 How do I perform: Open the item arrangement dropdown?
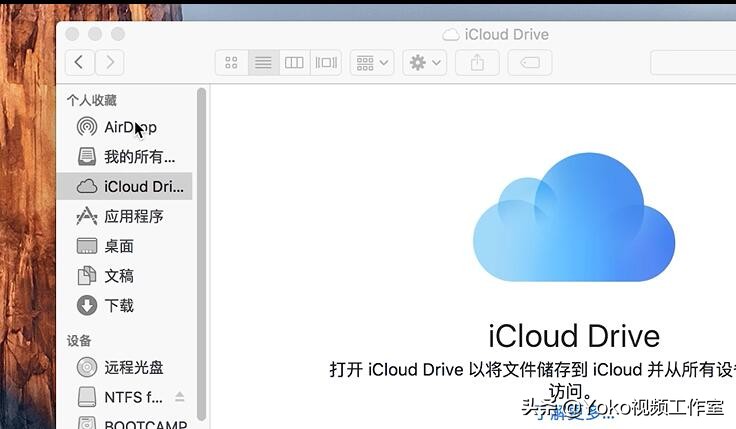[372, 62]
